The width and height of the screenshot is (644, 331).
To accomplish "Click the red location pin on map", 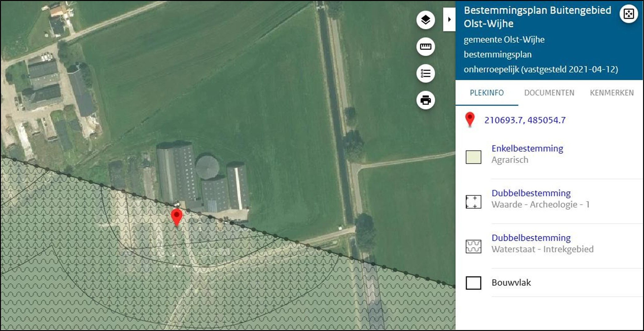I will click(177, 217).
